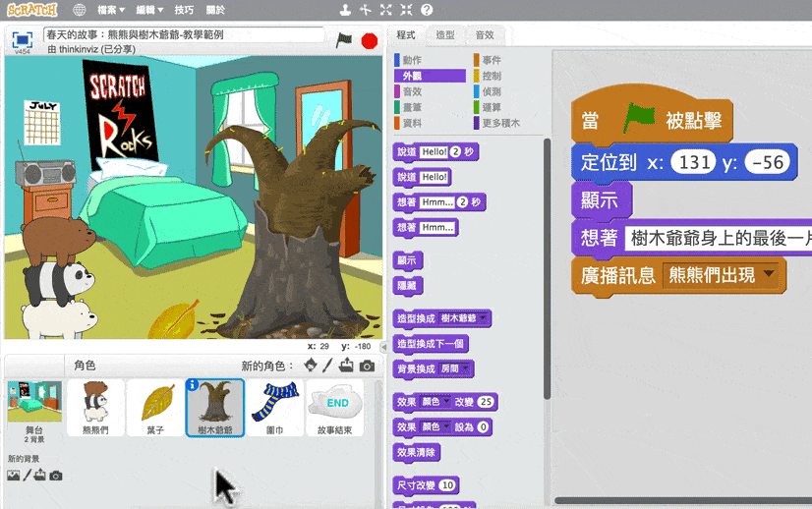Paint a new backdrop
Screen dimensions: 812x509
[x=27, y=475]
